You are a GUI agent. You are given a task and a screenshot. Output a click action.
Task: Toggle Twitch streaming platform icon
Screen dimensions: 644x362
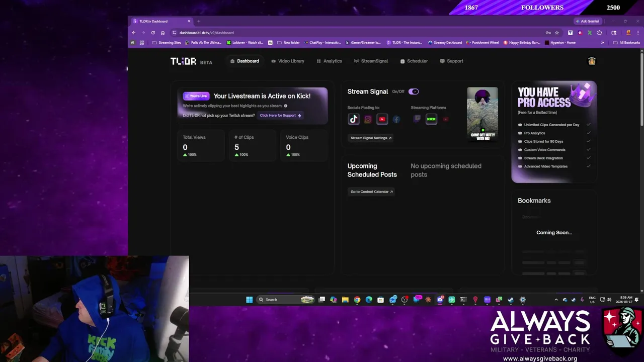click(417, 119)
